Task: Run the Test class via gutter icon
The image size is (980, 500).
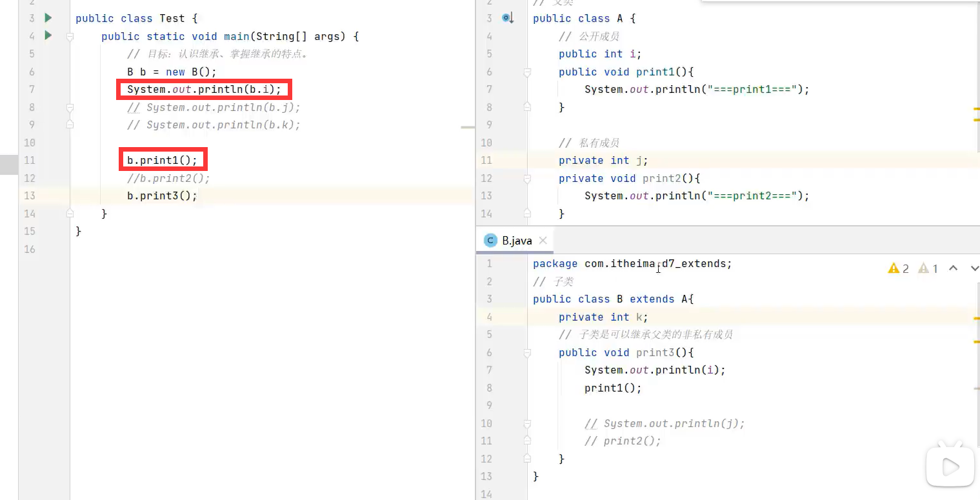Action: pos(48,18)
